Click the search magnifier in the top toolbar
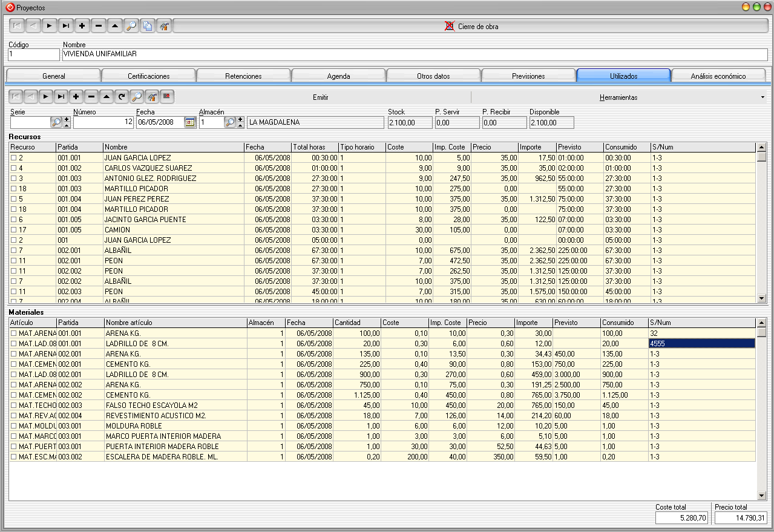This screenshot has height=532, width=774. click(x=131, y=26)
